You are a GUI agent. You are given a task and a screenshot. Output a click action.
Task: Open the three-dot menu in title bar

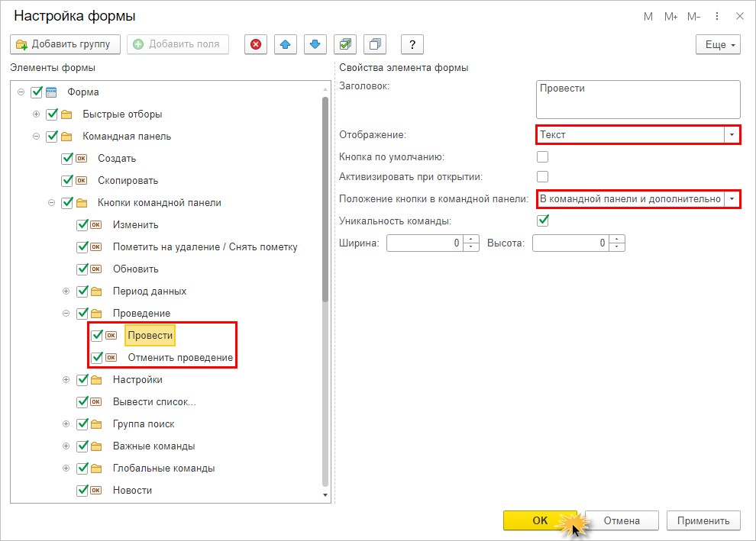click(x=717, y=16)
